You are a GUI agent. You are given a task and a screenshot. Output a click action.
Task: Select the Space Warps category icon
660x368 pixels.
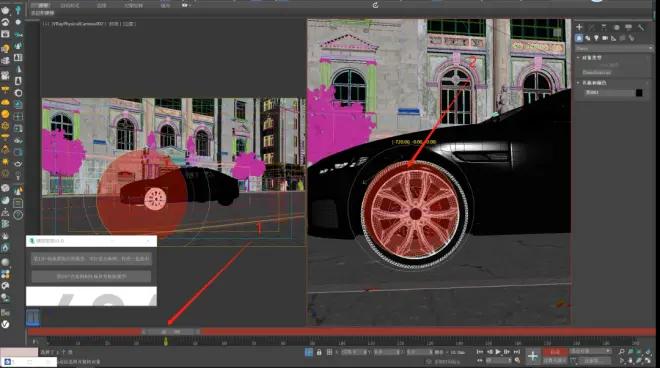(623, 38)
